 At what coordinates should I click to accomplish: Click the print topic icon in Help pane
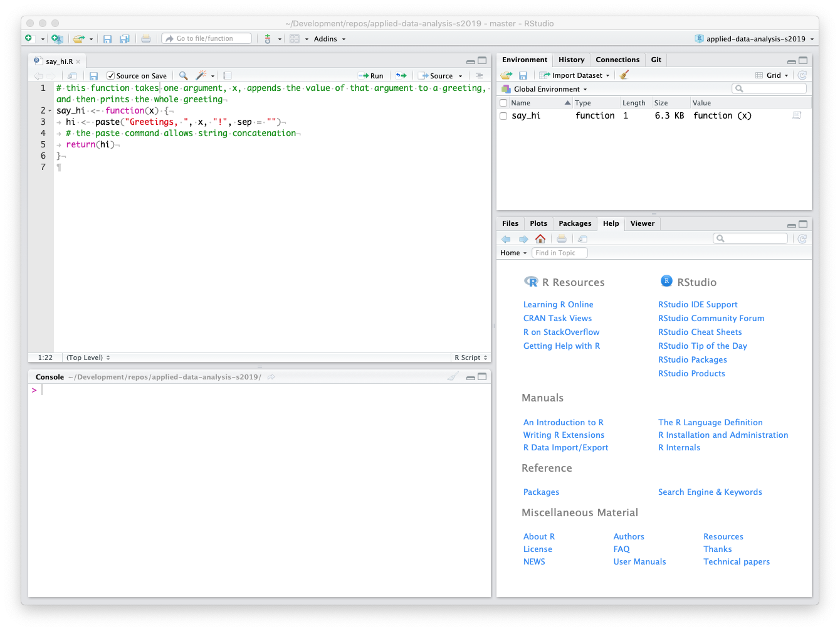coord(562,239)
